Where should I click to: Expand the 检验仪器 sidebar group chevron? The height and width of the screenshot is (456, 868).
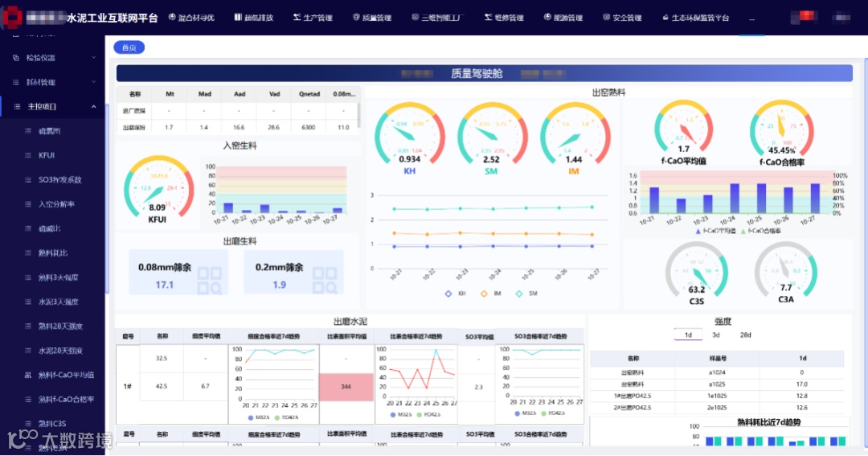pyautogui.click(x=93, y=58)
